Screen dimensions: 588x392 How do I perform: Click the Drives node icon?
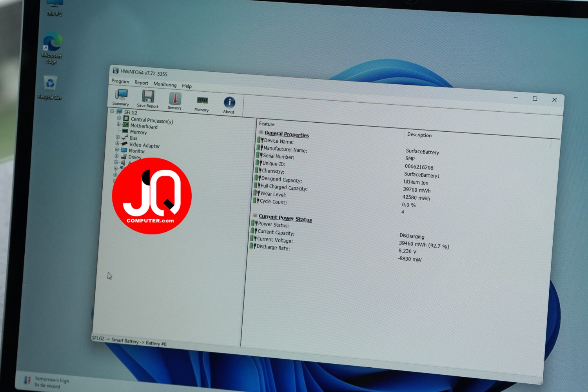[x=124, y=156]
